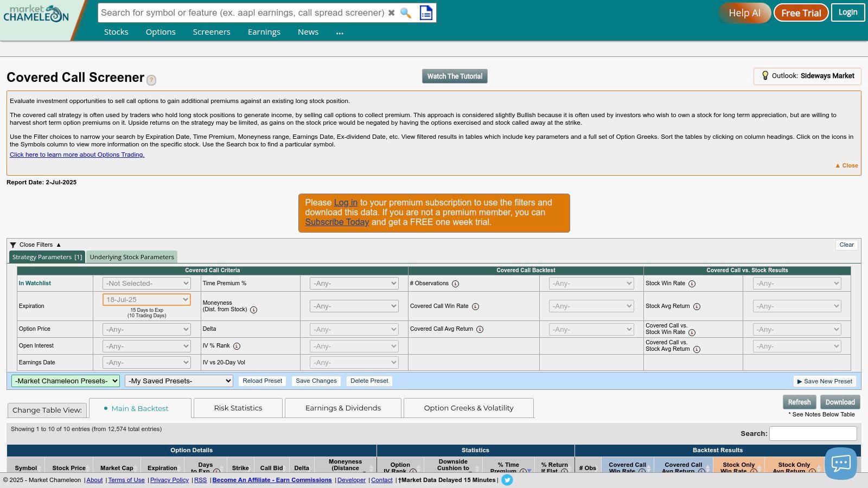The image size is (868, 488).
Task: Click the table Search input field
Action: pos(813,433)
